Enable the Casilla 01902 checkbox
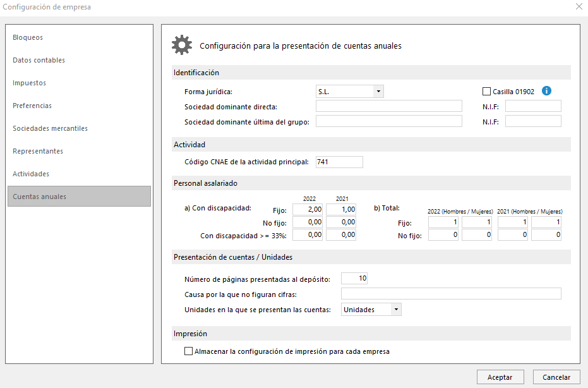This screenshot has width=588, height=388. 486,91
